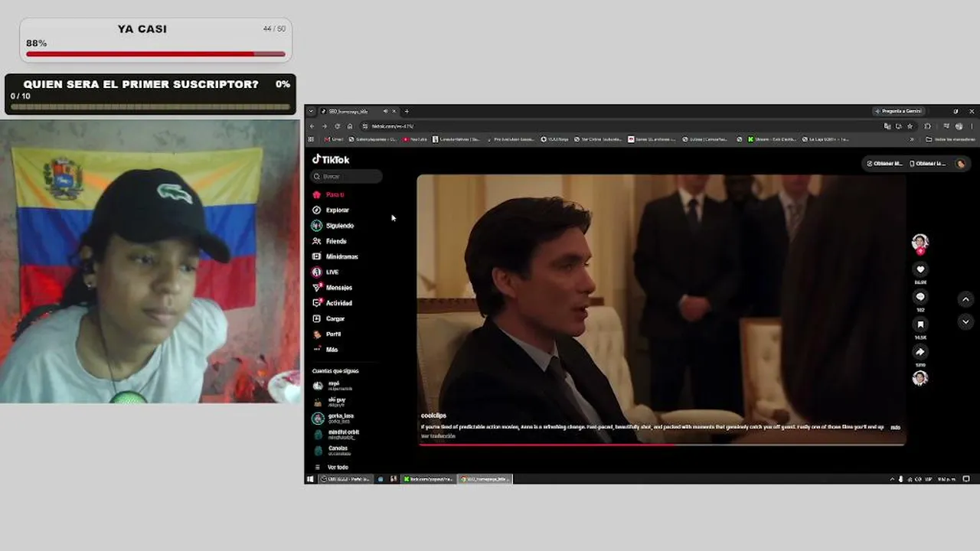Click the primer suscriptor goal bar
Viewport: 980px width, 551px height.
(x=150, y=106)
